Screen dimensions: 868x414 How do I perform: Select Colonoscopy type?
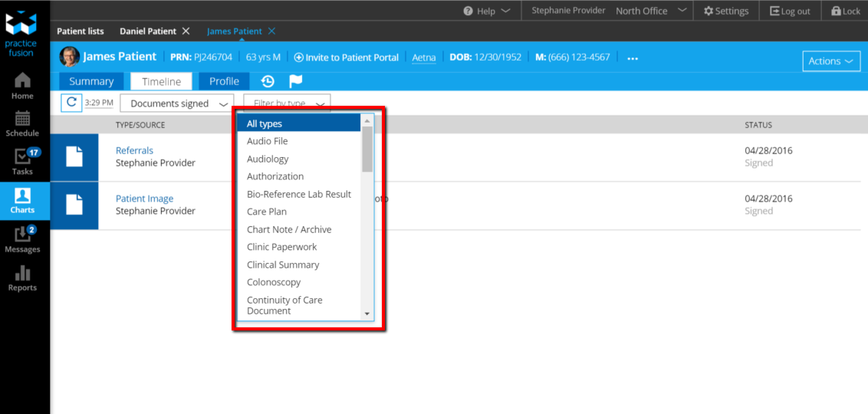point(299,282)
